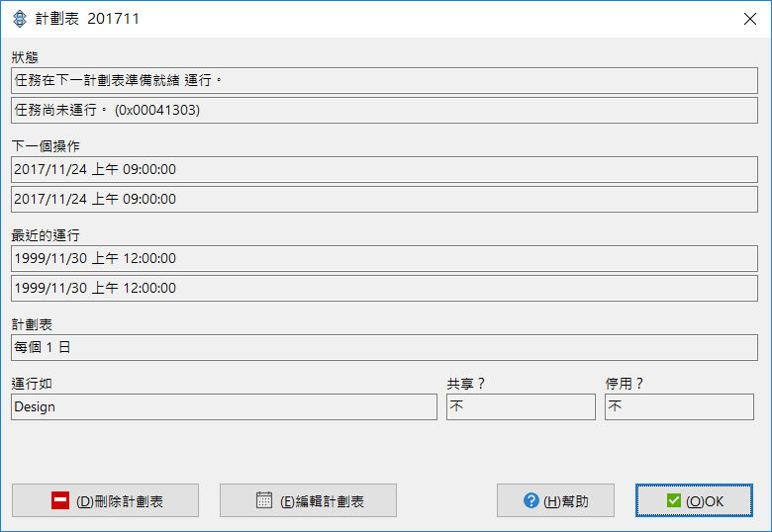Click the status field 任務在下一計劃表準備就緒
This screenshot has width=772, height=532.
coord(384,81)
